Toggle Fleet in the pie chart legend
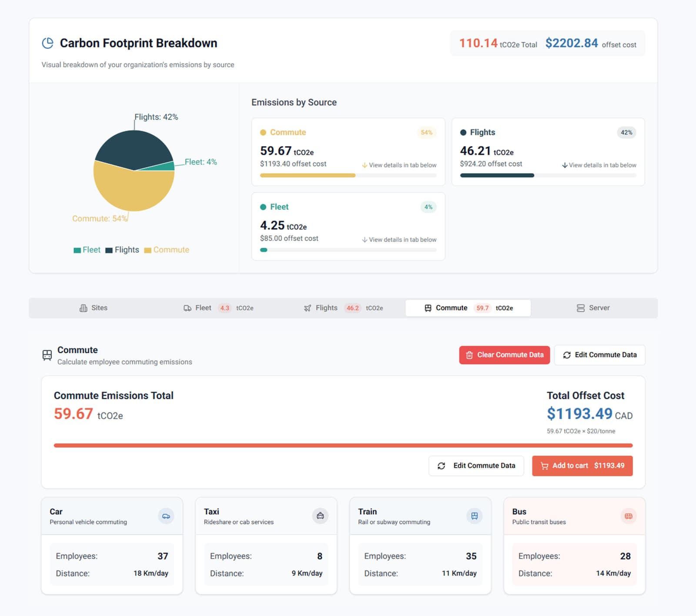This screenshot has height=616, width=696. pos(87,250)
